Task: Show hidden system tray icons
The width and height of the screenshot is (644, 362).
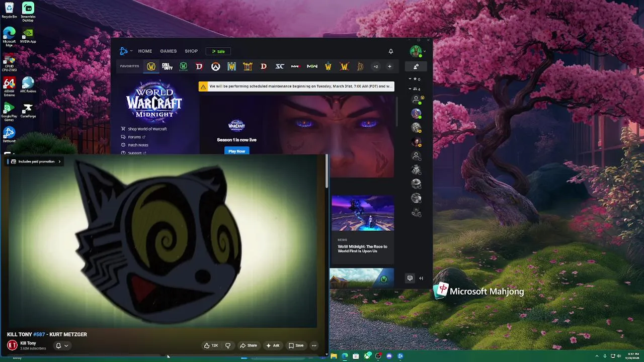Action: 597,356
